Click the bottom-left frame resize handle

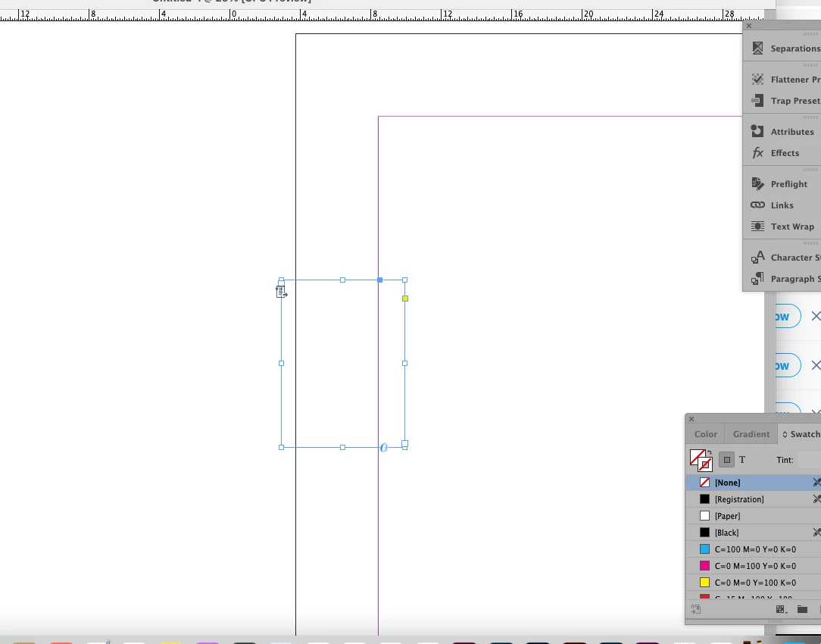click(281, 447)
